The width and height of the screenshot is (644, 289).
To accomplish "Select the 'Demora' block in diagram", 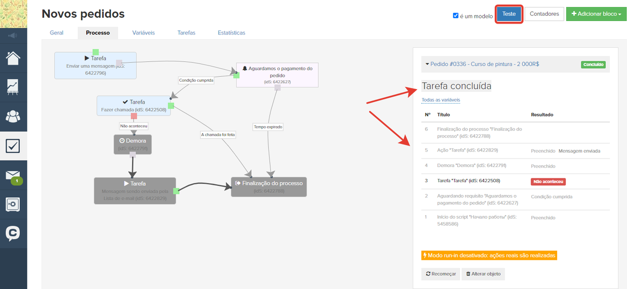I will point(133,143).
